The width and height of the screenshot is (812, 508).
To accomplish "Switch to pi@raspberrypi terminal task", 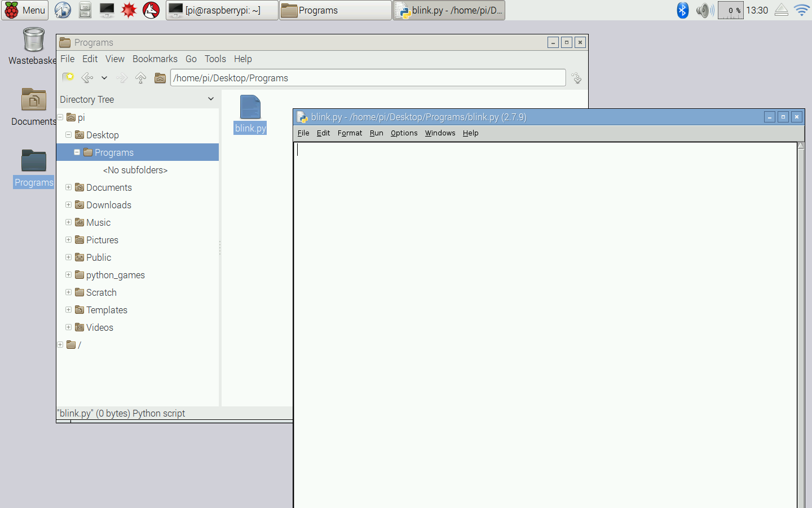I will 222,10.
